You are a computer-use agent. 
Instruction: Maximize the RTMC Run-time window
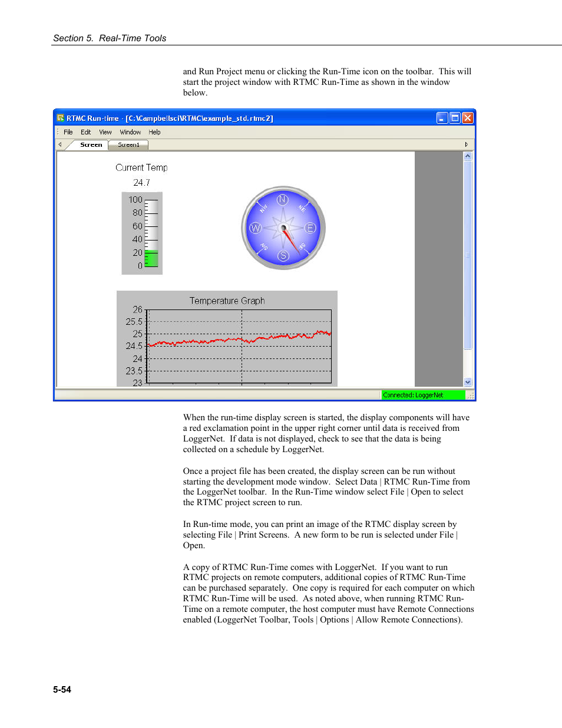tap(455, 118)
